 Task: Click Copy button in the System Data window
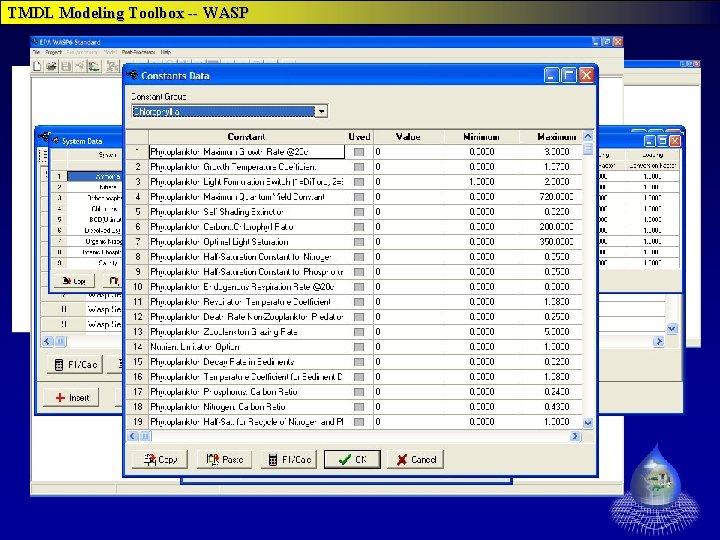[74, 281]
